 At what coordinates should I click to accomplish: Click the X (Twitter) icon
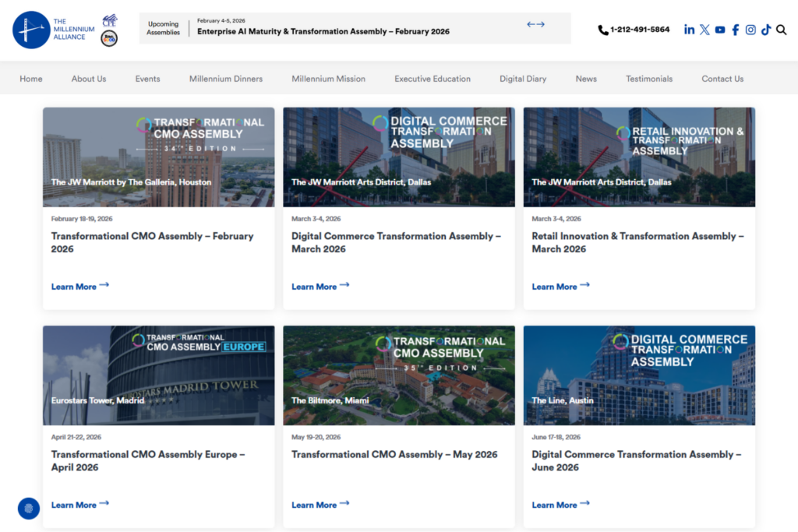[x=704, y=30]
